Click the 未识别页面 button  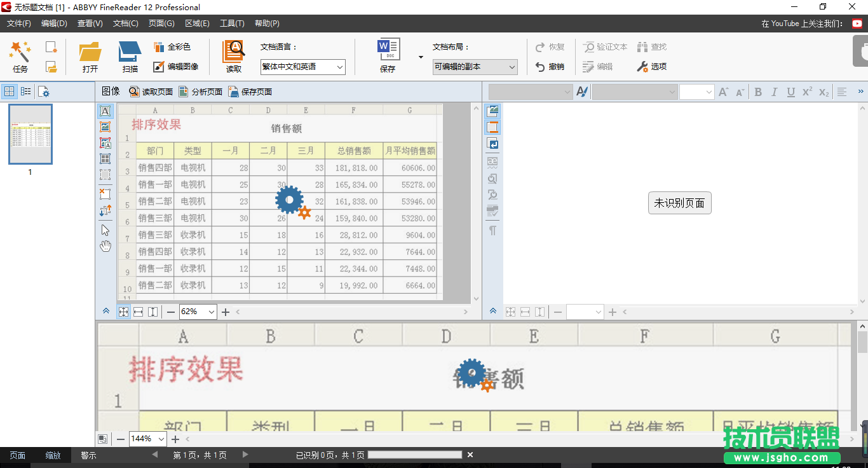(679, 203)
